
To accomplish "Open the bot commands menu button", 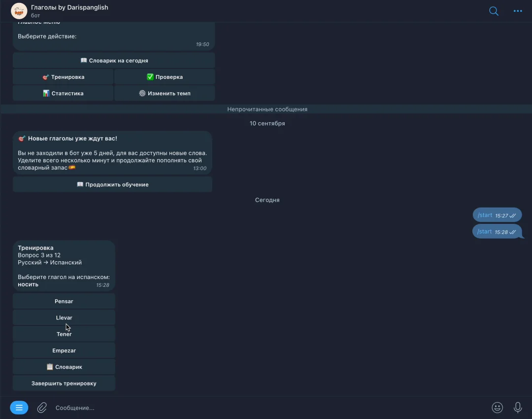I will 19,408.
